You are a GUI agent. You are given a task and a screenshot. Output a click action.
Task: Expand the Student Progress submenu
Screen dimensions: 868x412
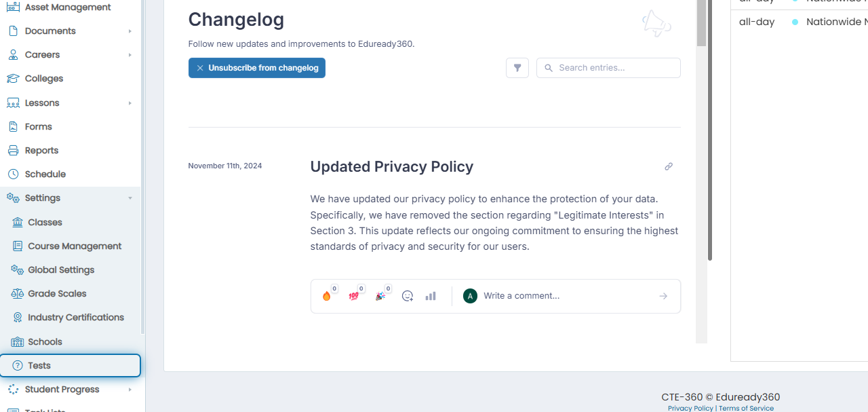(x=130, y=390)
